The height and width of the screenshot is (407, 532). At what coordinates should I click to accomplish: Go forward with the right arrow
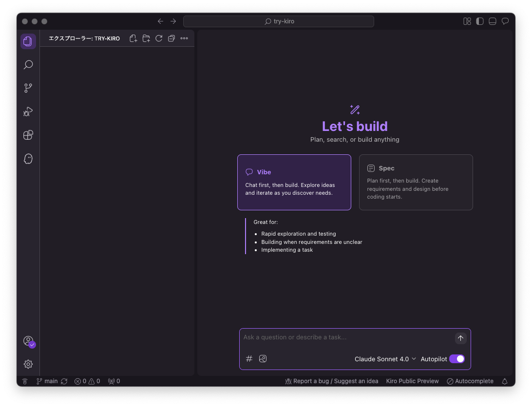coord(173,21)
